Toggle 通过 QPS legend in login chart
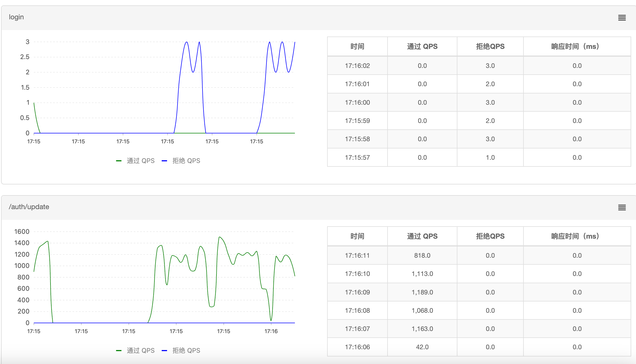 pyautogui.click(x=140, y=161)
